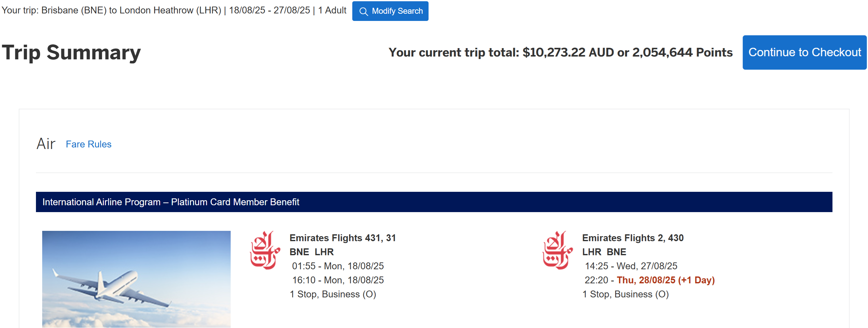868x328 pixels.
Task: Click the airplane photo thumbnail
Action: (x=136, y=279)
